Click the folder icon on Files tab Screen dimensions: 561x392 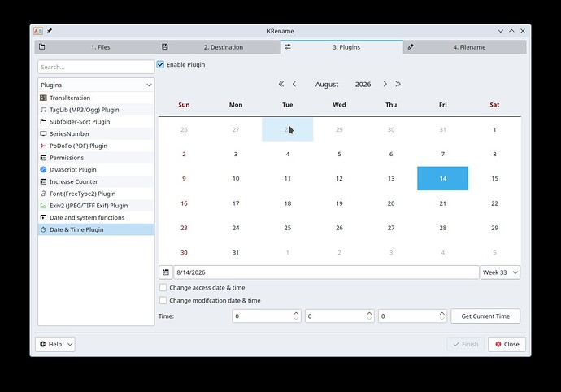[41, 47]
